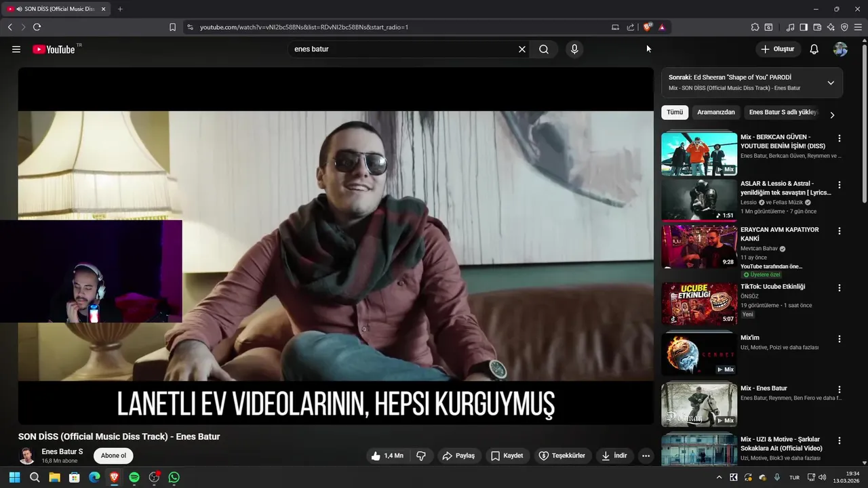Open the Enes Batur S channel avatar
The width and height of the screenshot is (868, 488).
point(27,456)
